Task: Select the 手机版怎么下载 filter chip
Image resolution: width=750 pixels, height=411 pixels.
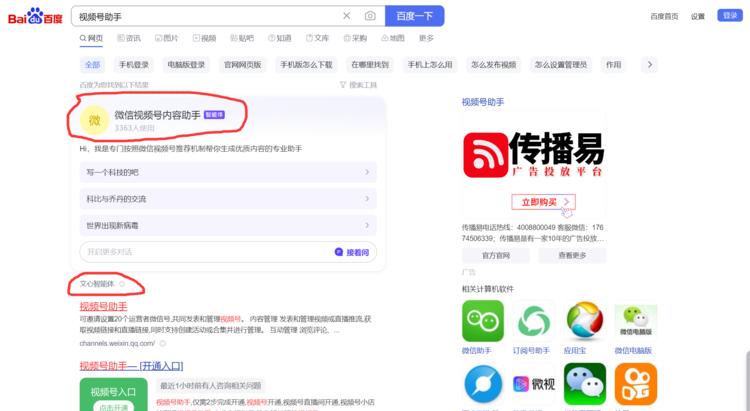Action: (x=306, y=65)
